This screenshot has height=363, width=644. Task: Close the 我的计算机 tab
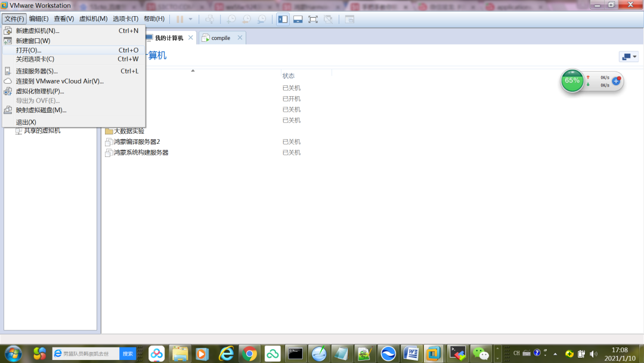(191, 38)
